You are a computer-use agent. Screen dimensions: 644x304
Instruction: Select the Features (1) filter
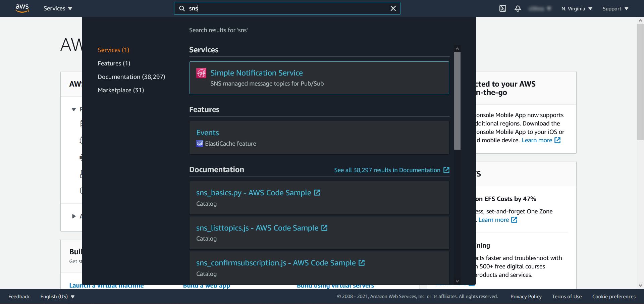pyautogui.click(x=114, y=63)
